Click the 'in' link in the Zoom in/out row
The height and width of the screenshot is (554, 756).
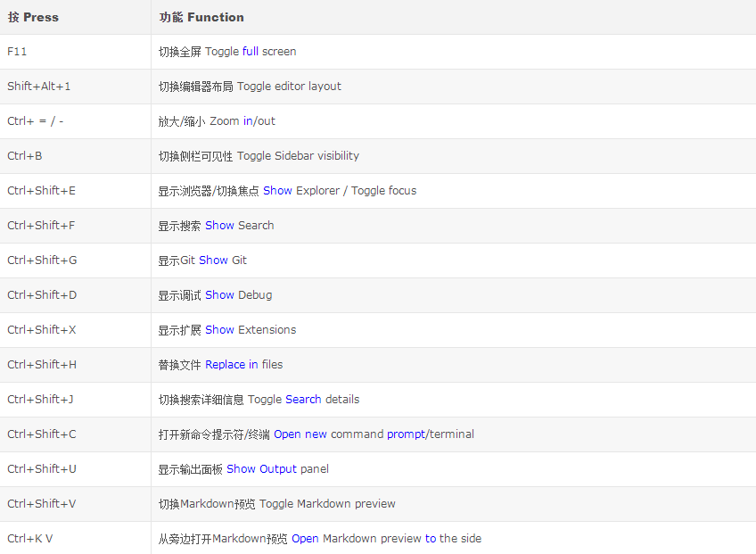[x=248, y=121]
